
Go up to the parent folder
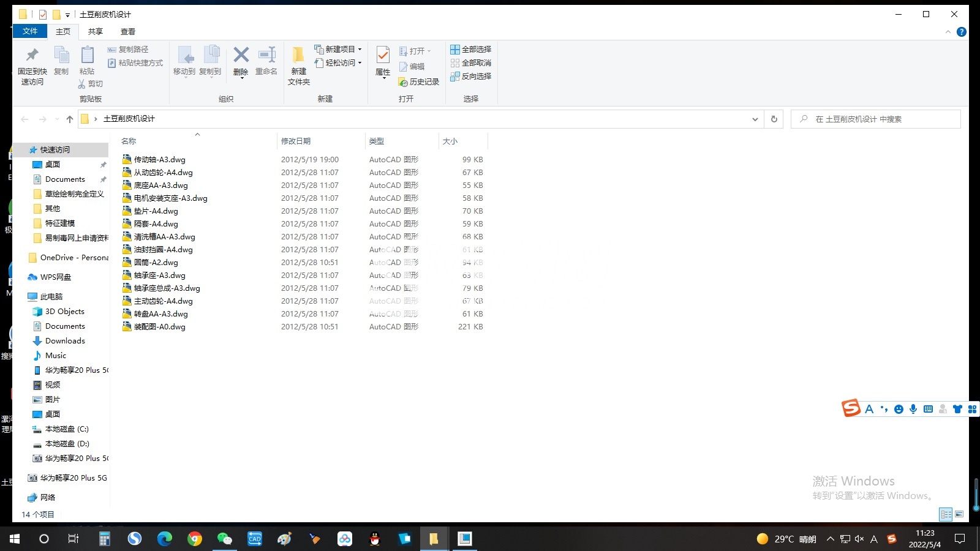tap(70, 119)
